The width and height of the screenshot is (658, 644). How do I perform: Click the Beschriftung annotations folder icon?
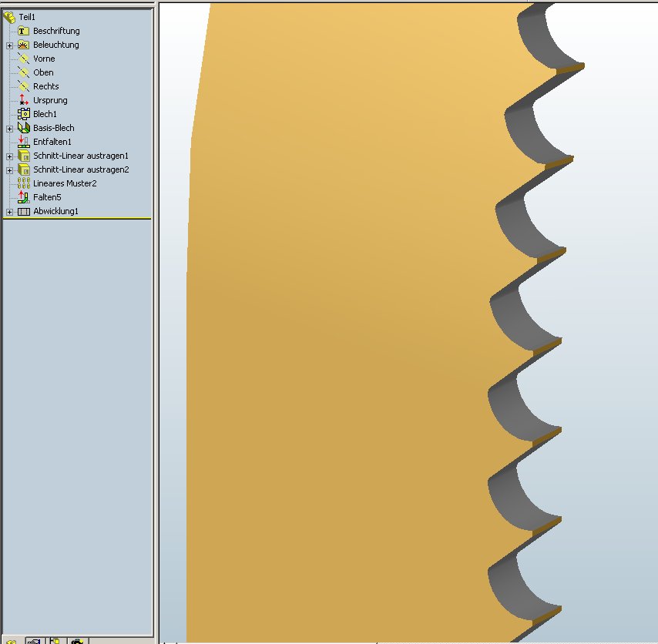[x=23, y=31]
